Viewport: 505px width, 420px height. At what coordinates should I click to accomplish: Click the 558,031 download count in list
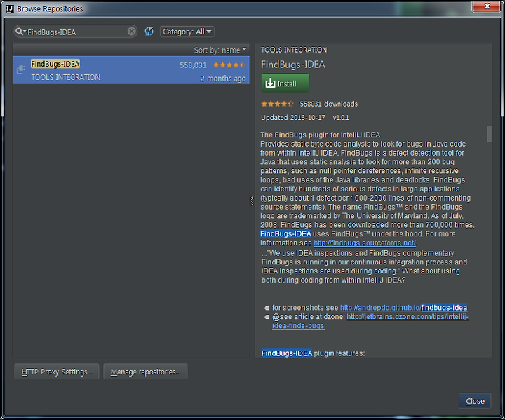(x=193, y=65)
